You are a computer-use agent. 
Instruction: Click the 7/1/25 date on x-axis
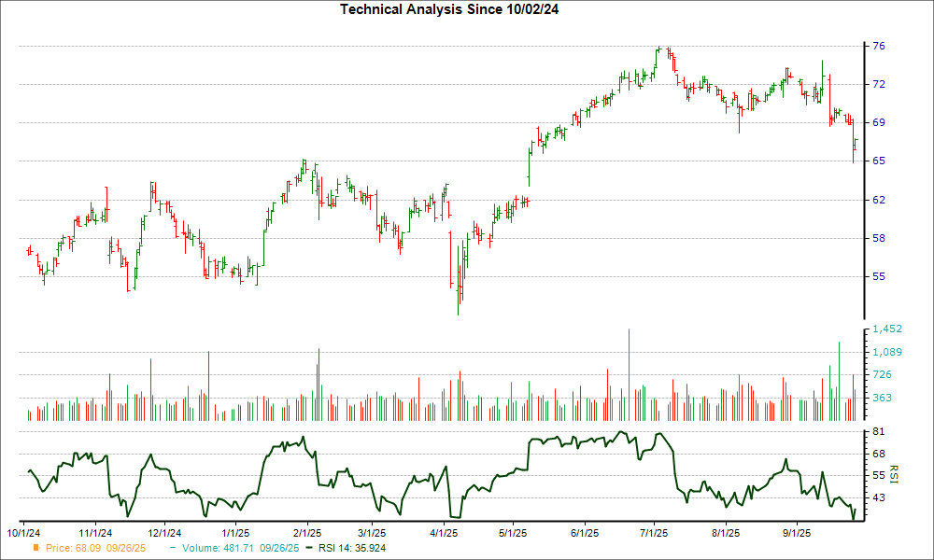click(x=654, y=534)
